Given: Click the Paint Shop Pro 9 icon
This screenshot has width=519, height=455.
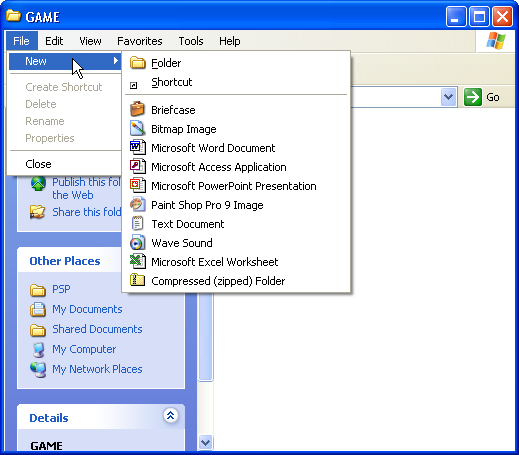Looking at the screenshot, I should 137,204.
